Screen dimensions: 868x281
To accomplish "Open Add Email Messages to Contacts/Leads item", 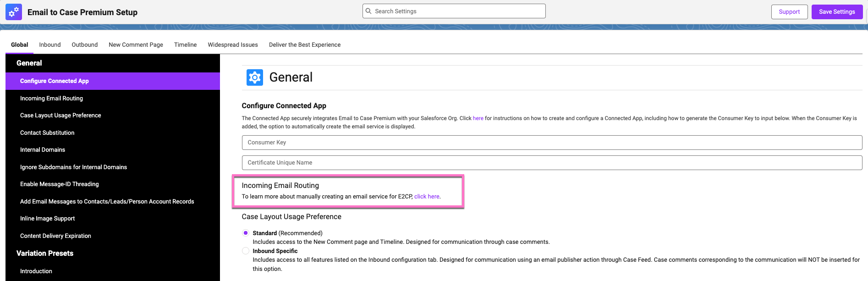I will (x=113, y=202).
